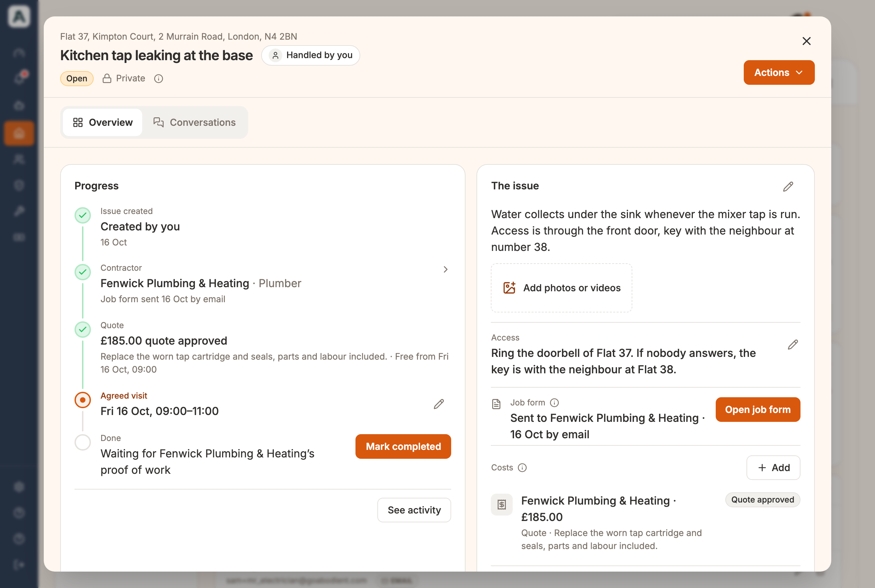This screenshot has height=588, width=875.
Task: Edit the Agreed visit time pencil
Action: pyautogui.click(x=439, y=404)
